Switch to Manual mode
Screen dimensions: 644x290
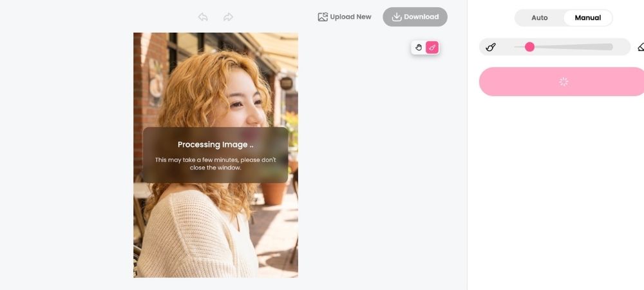(x=588, y=17)
